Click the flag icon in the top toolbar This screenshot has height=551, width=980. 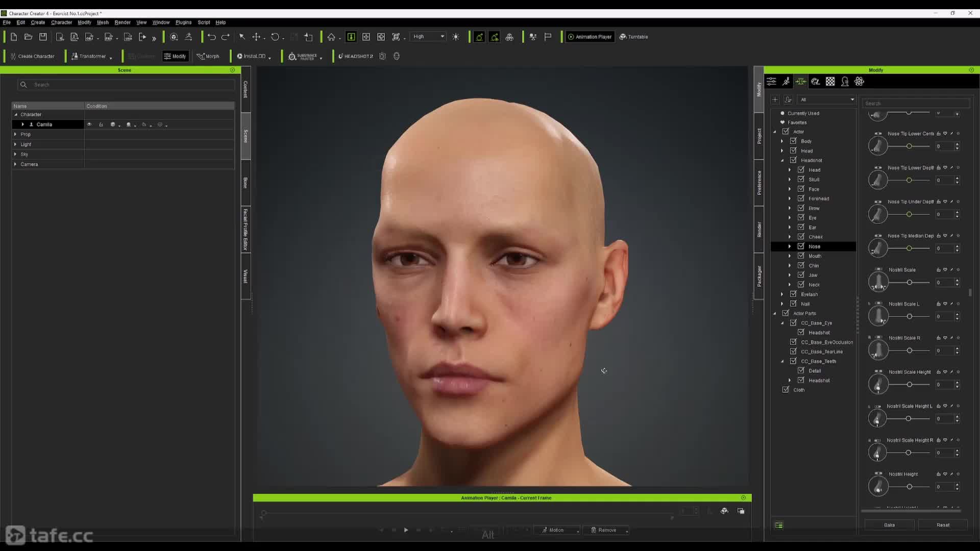(548, 37)
